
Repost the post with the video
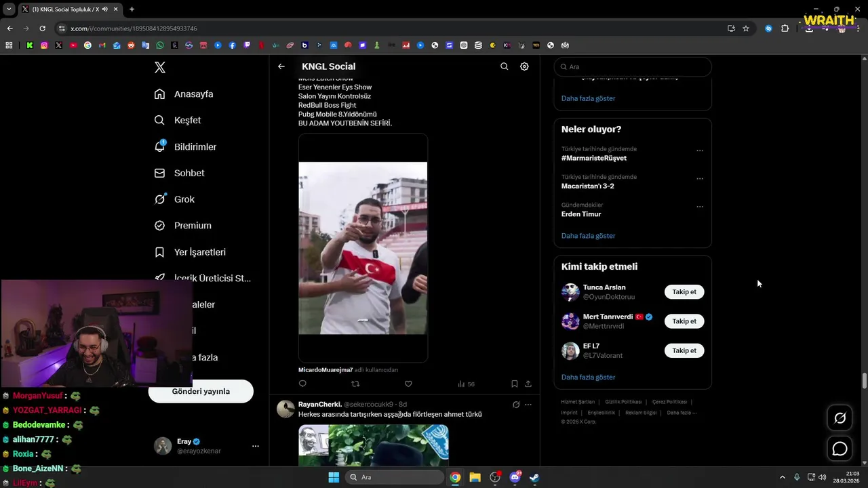pyautogui.click(x=355, y=384)
